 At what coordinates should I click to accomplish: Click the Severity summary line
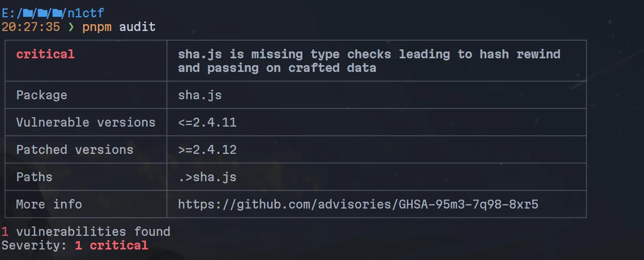[x=75, y=245]
